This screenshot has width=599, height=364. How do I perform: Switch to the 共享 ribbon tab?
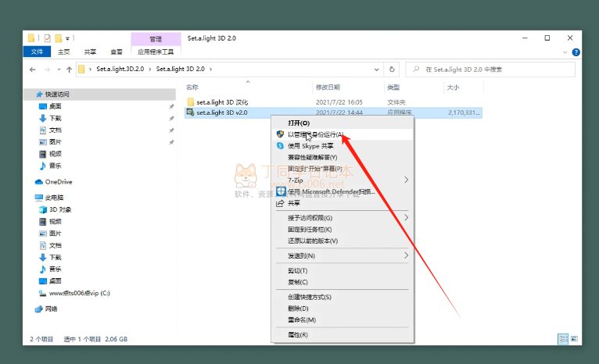pyautogui.click(x=90, y=52)
